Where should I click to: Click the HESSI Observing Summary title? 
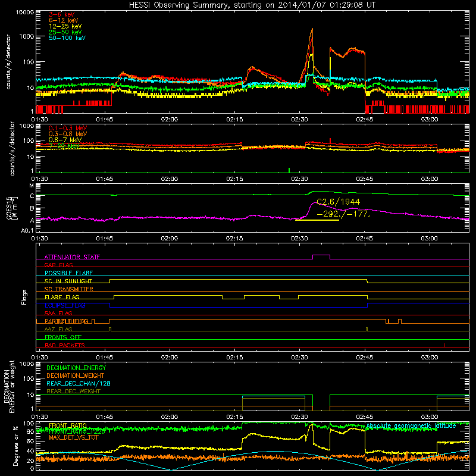[252, 5]
